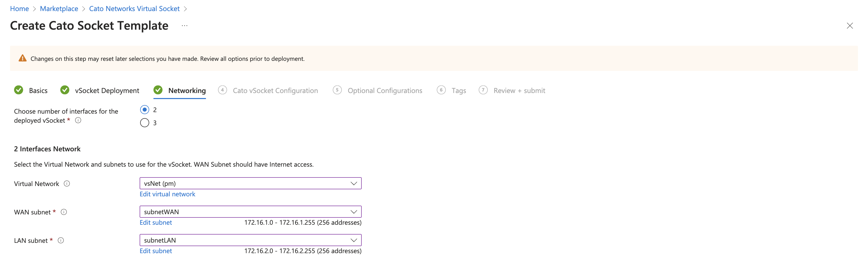
Task: Navigate to Marketplace breadcrumb
Action: [x=59, y=9]
